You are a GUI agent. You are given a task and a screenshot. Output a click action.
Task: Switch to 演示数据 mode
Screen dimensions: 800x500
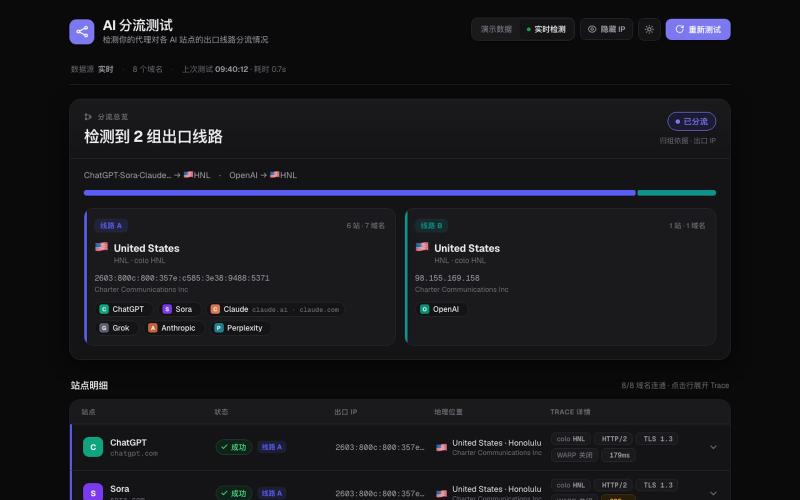coord(496,30)
